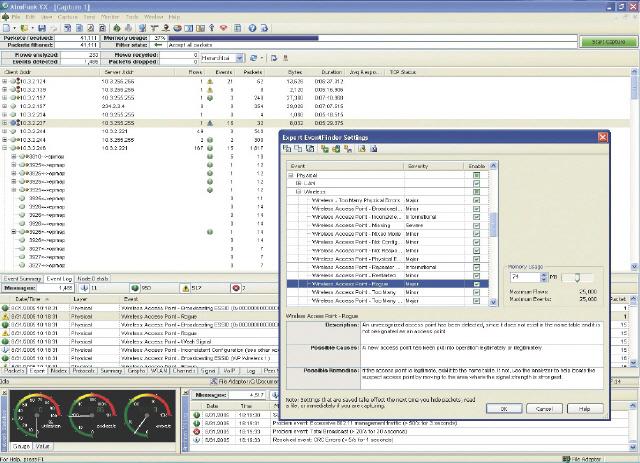Click informational blue icon count in Event Log
Viewport: 640px width, 463px height.
(x=84, y=288)
